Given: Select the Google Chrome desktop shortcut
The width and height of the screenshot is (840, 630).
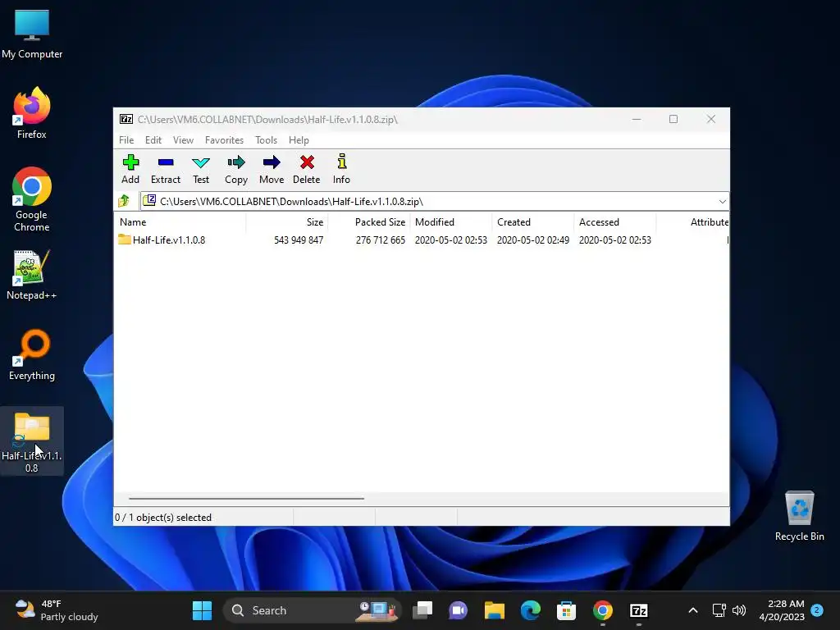Looking at the screenshot, I should (32, 200).
